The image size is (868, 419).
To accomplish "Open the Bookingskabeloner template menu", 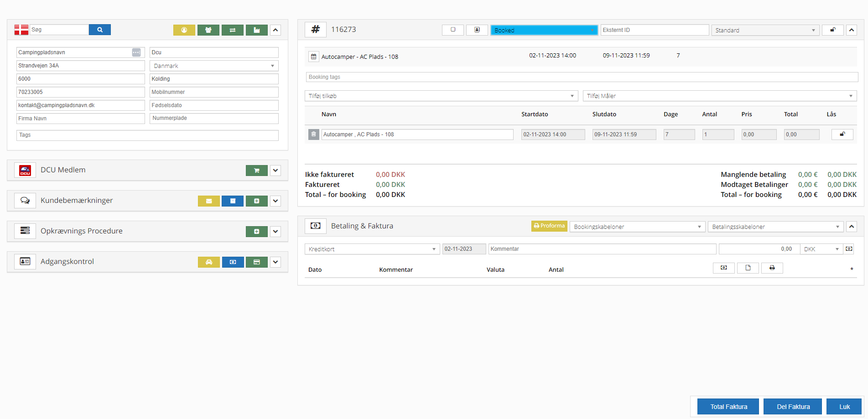I will coord(637,227).
